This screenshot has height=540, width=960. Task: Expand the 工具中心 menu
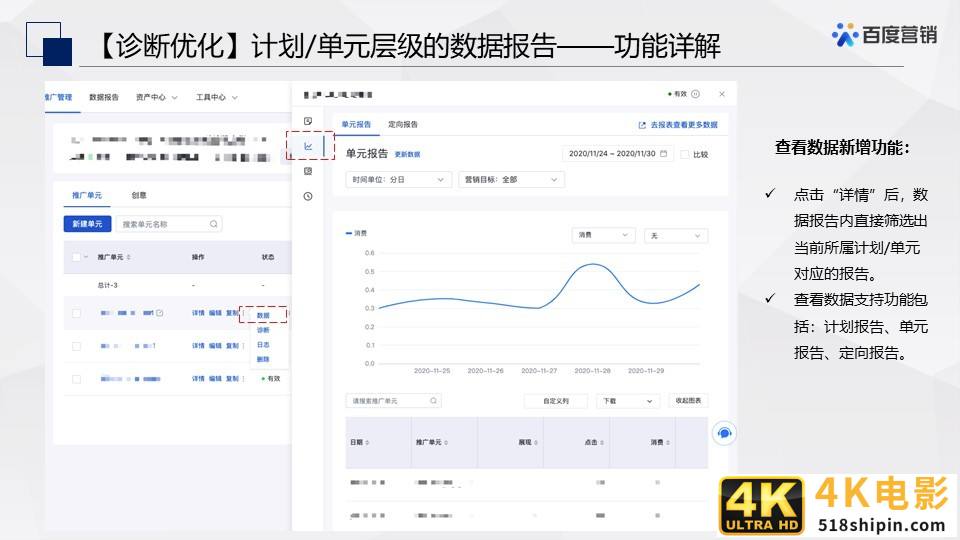pos(217,97)
